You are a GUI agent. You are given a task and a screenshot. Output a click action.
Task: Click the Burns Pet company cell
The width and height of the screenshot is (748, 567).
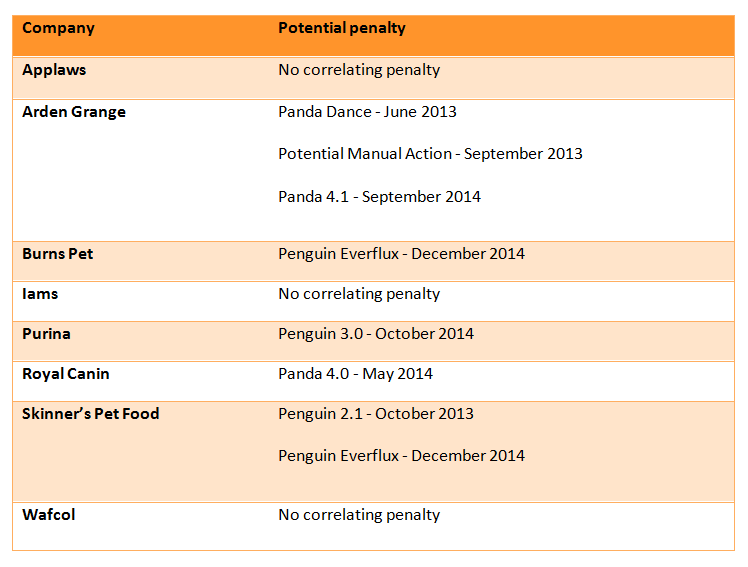point(57,254)
